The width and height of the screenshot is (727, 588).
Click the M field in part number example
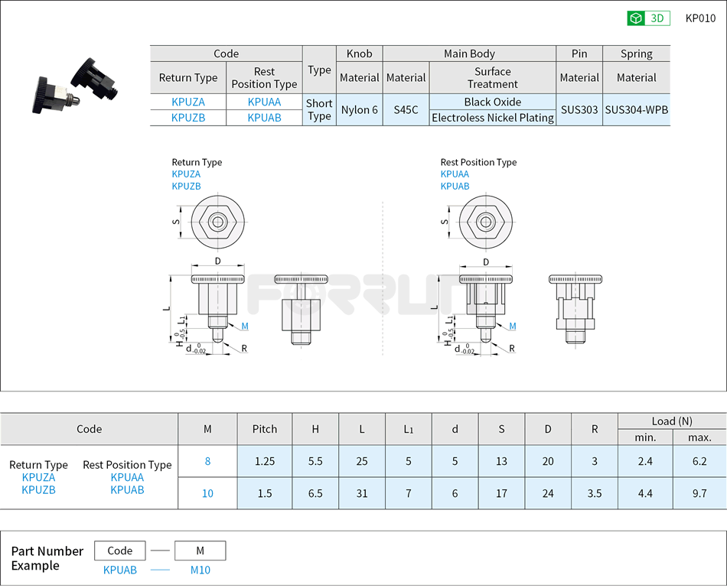click(199, 551)
